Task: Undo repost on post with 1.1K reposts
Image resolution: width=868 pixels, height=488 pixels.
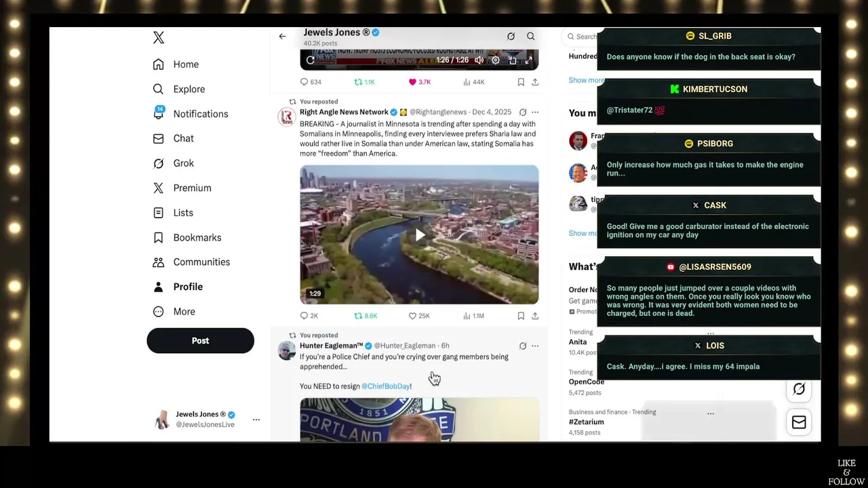Action: coord(364,82)
